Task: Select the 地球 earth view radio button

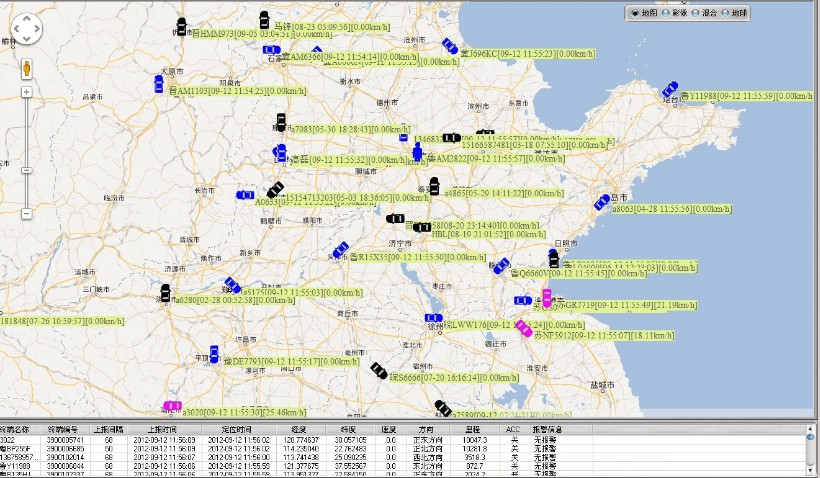Action: 726,13
